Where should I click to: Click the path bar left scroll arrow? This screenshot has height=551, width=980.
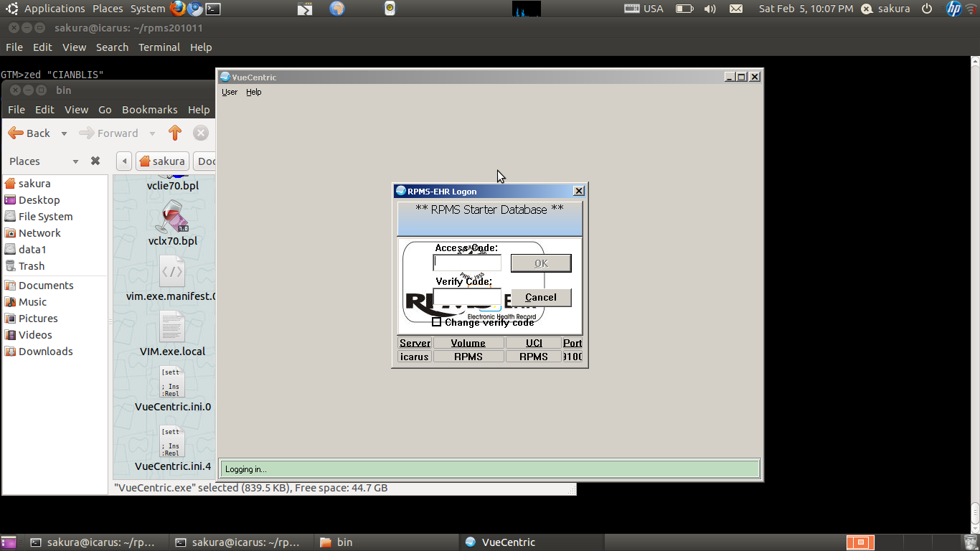124,161
